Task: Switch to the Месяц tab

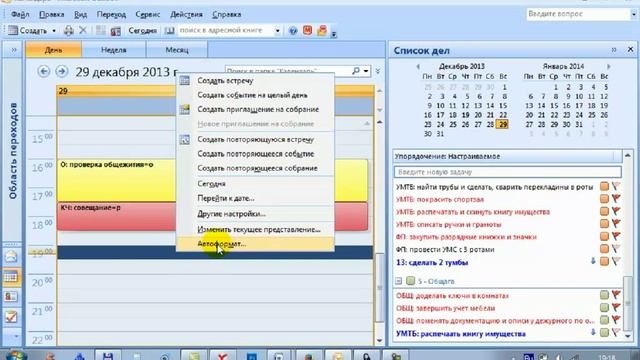Action: pyautogui.click(x=177, y=50)
